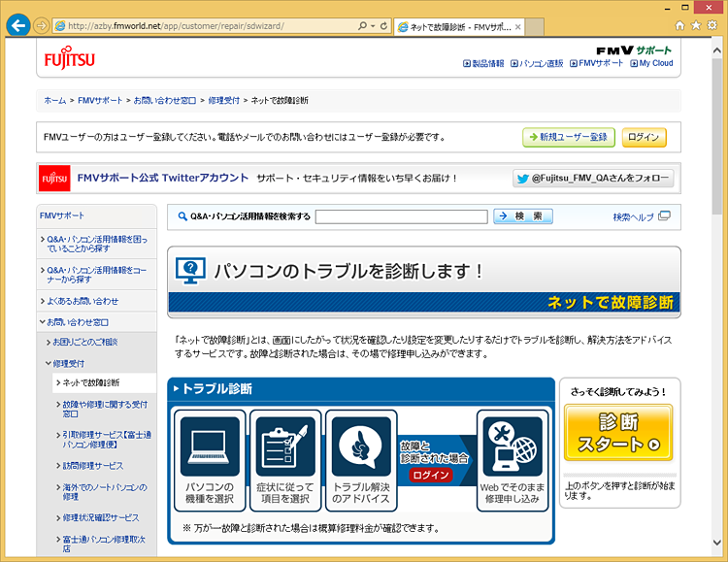The image size is (728, 562).
Task: Click the 新規ユーザー登録 button
Action: [x=568, y=137]
